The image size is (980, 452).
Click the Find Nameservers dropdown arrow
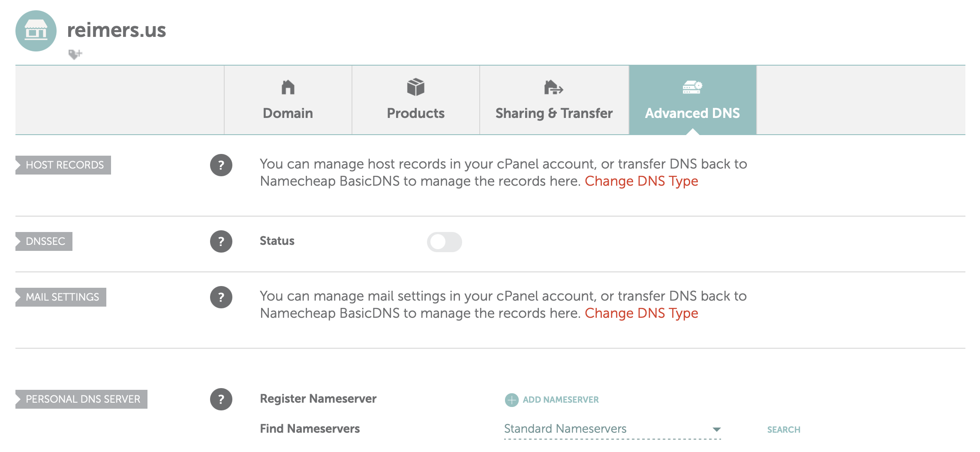point(716,429)
